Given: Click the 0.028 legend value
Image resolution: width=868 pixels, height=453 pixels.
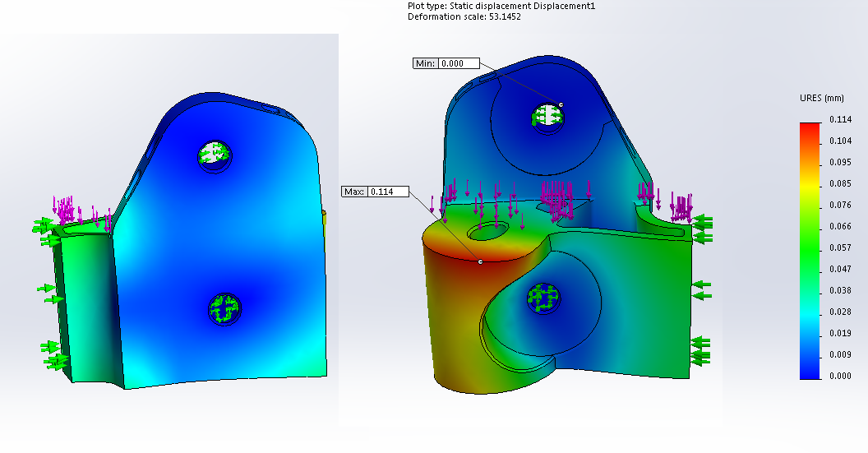Looking at the screenshot, I should point(840,312).
